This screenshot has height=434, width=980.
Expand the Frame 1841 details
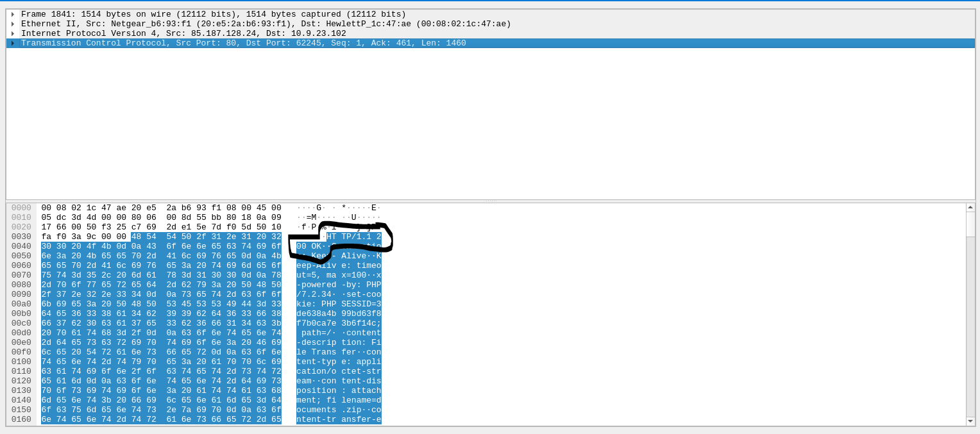[x=12, y=14]
